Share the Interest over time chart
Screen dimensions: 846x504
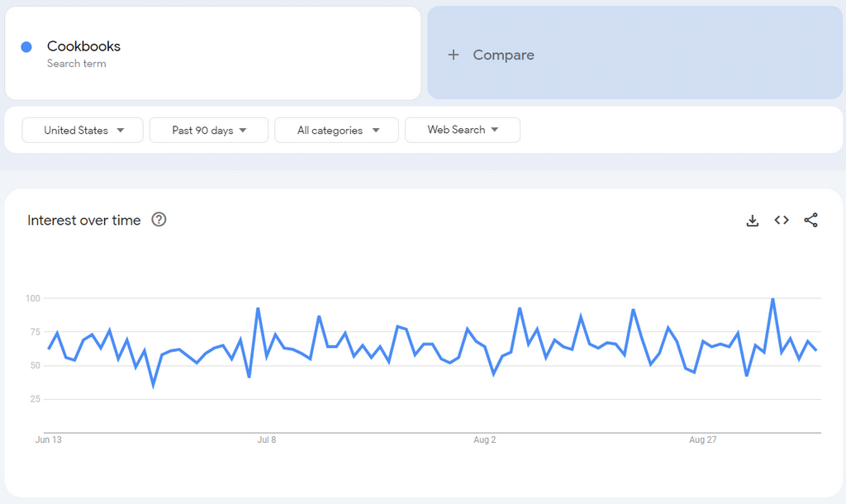[x=811, y=221]
